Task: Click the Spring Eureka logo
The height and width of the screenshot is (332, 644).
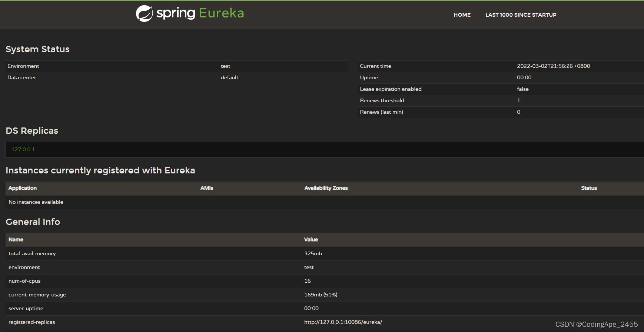Action: coord(190,13)
